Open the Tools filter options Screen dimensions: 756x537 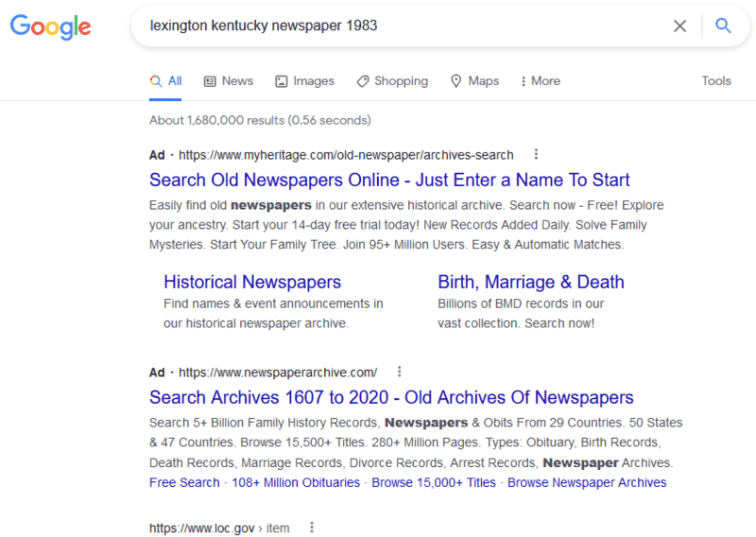pyautogui.click(x=715, y=81)
